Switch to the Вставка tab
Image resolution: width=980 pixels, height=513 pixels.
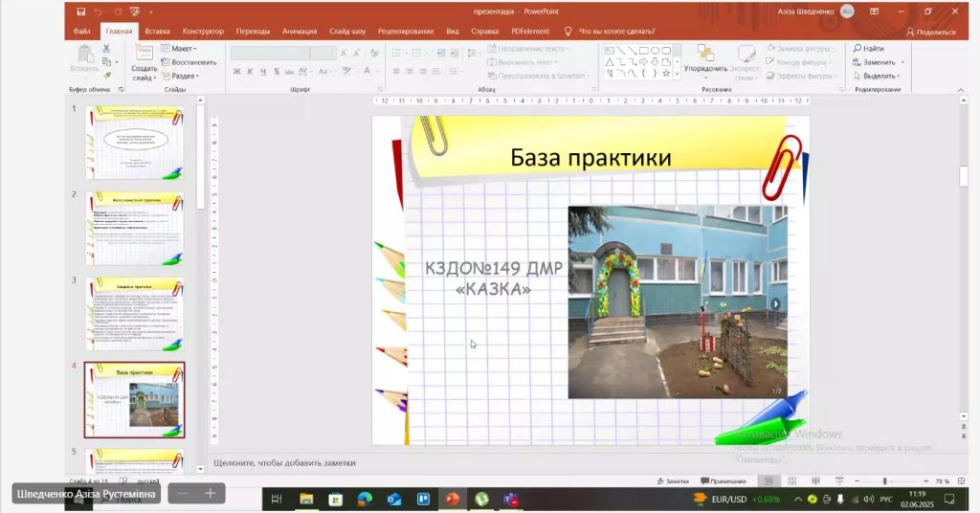158,32
